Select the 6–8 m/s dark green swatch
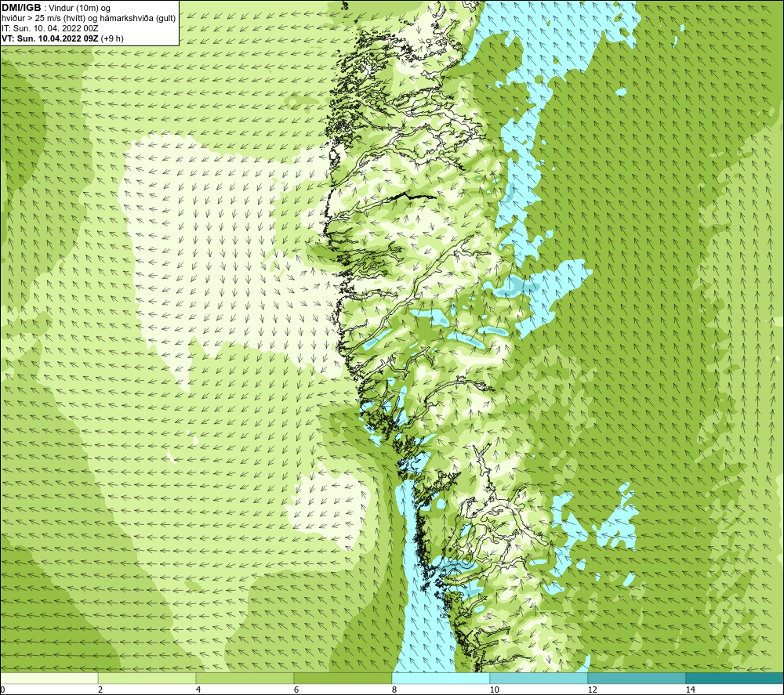 pyautogui.click(x=343, y=678)
